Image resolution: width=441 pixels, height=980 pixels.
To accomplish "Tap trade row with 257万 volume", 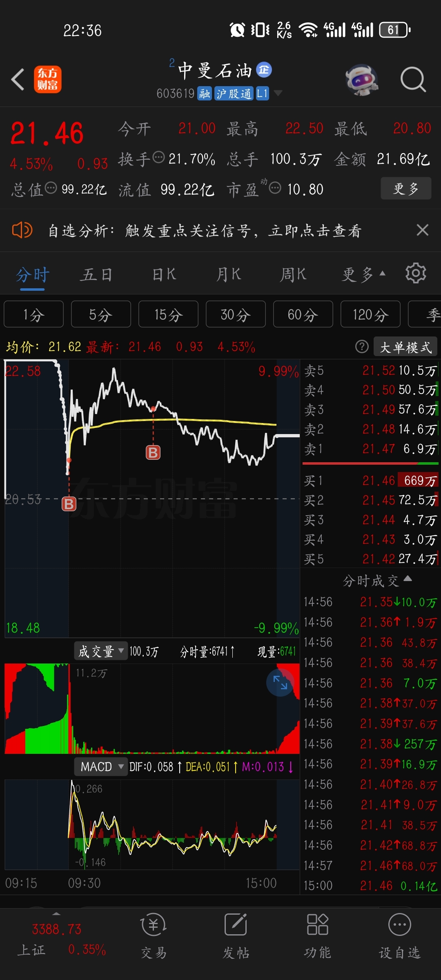I will pyautogui.click(x=370, y=744).
